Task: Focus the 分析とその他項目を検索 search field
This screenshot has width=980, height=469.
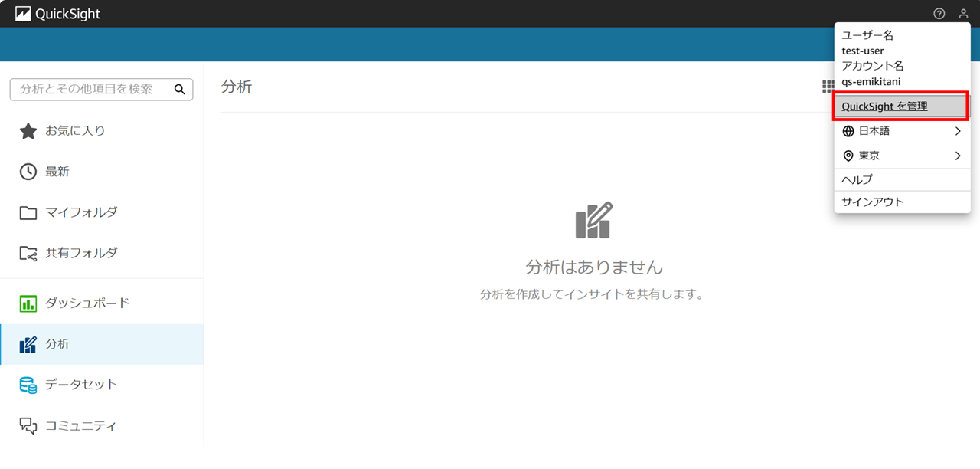Action: click(x=101, y=89)
